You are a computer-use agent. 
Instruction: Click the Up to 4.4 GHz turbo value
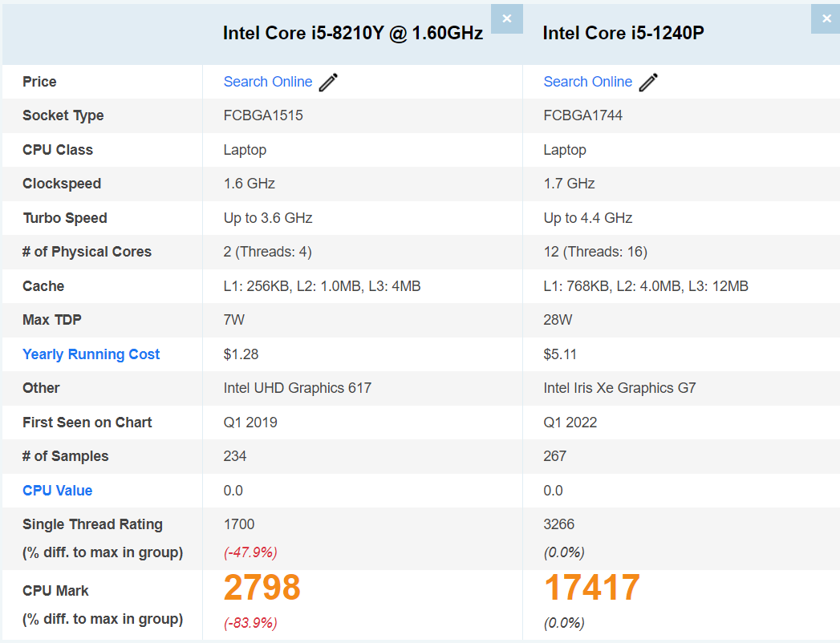point(587,218)
